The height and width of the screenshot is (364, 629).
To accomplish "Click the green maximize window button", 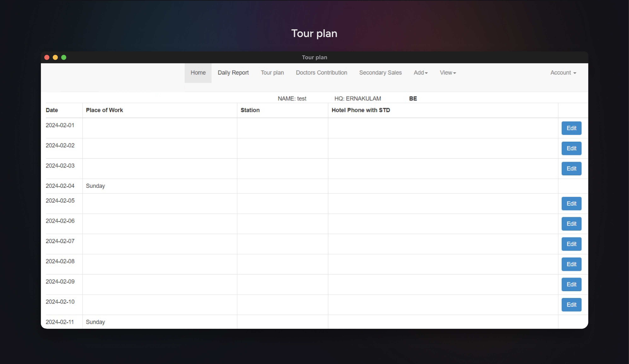I will (64, 57).
